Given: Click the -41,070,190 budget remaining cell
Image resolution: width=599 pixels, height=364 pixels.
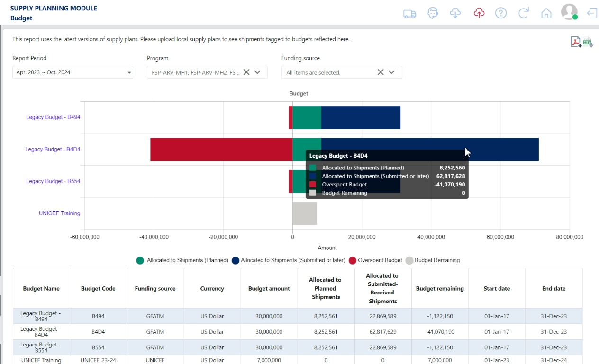Looking at the screenshot, I should tap(440, 332).
